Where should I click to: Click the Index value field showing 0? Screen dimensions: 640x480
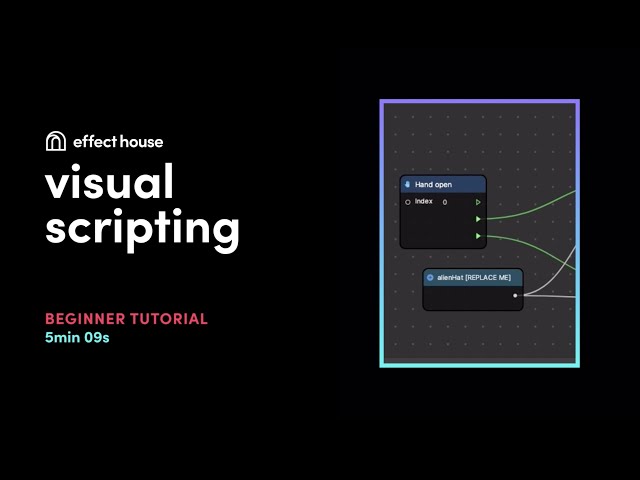445,202
